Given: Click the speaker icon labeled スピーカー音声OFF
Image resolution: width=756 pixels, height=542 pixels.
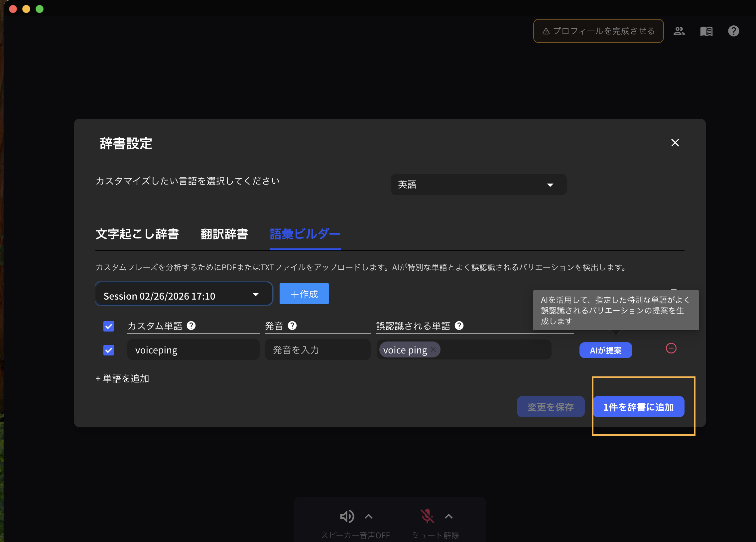Looking at the screenshot, I should (x=347, y=516).
